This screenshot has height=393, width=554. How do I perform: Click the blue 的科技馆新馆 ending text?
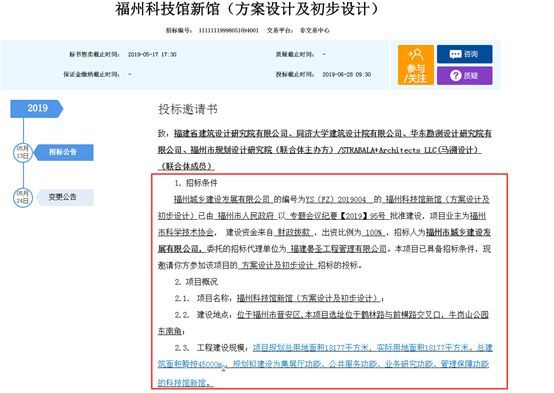[x=185, y=383]
